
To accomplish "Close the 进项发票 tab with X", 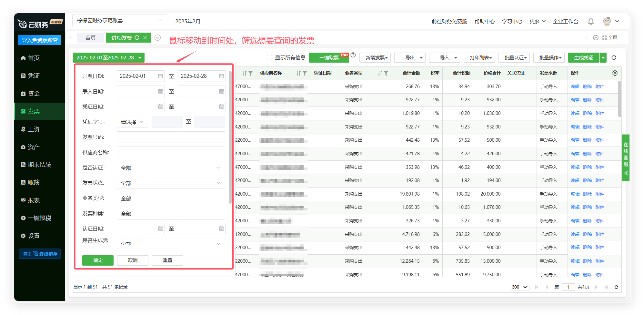I will (145, 38).
